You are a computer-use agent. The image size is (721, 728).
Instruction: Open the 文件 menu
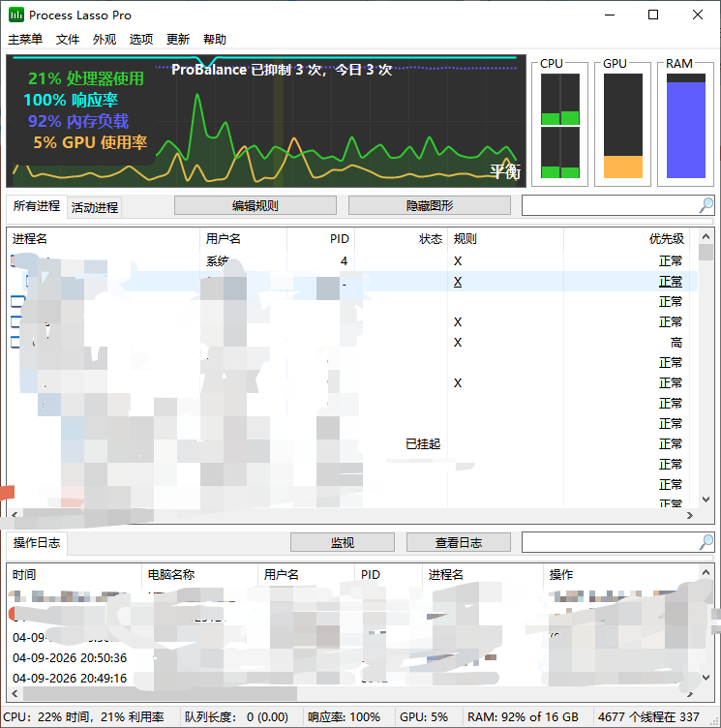click(68, 40)
